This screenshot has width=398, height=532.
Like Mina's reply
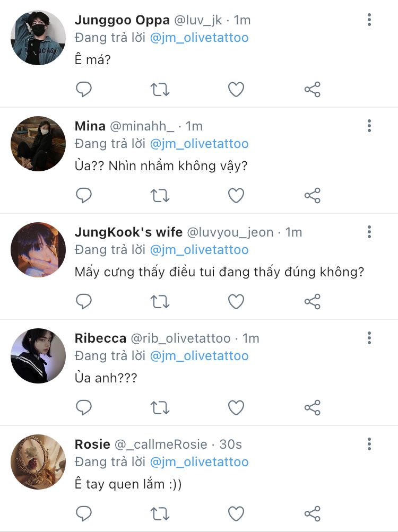(236, 196)
